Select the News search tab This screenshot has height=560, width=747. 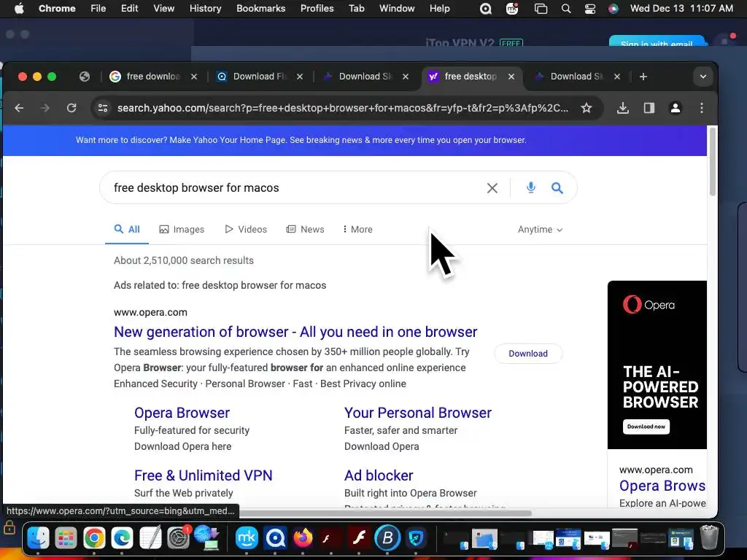coord(306,230)
